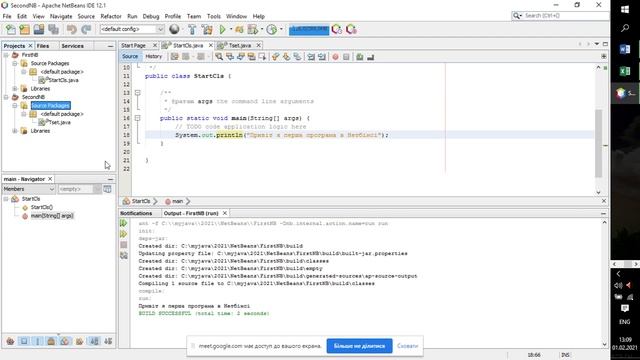Viewport: 640px width, 360px height.
Task: Toggle Sort by Source in Navigator
Action: point(108,341)
